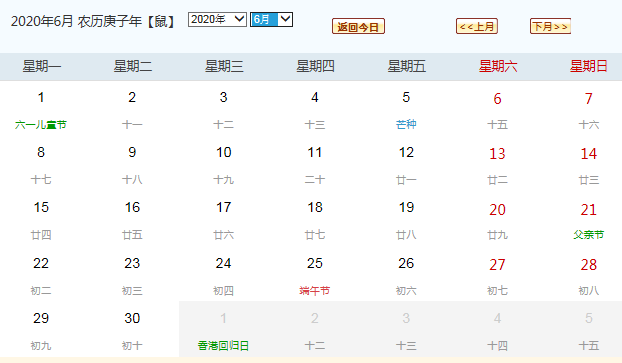This screenshot has width=622, height=363.
Task: Select date 22 with lunar 初二
Action: tap(41, 276)
